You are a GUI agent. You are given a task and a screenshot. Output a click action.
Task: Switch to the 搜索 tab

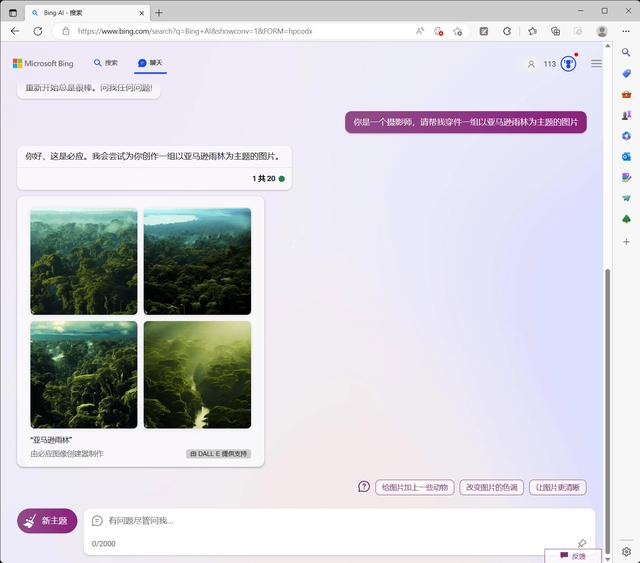(x=106, y=63)
